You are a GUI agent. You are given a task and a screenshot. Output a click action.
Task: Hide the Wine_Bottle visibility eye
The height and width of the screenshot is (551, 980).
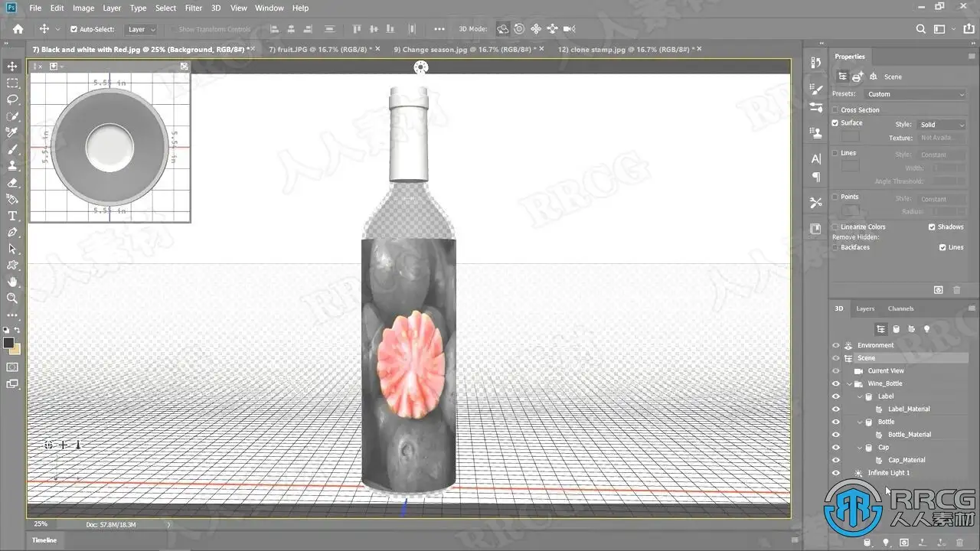[x=836, y=383]
